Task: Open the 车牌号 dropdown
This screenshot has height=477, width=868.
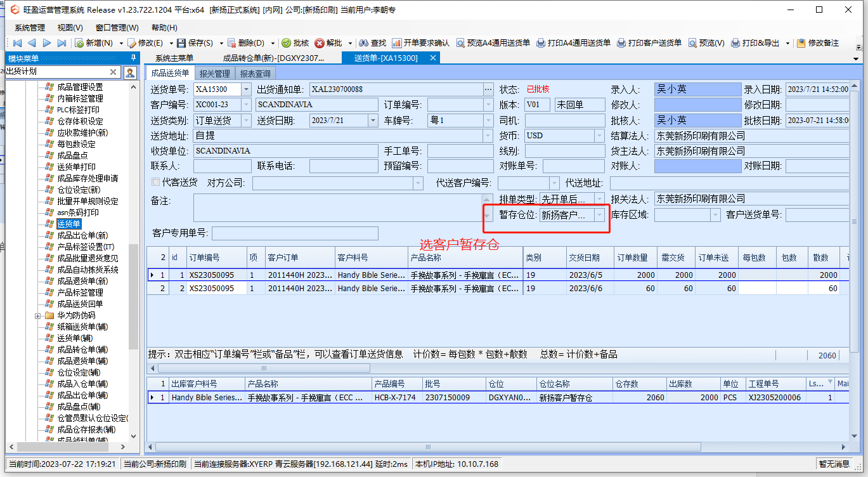Action: 489,121
